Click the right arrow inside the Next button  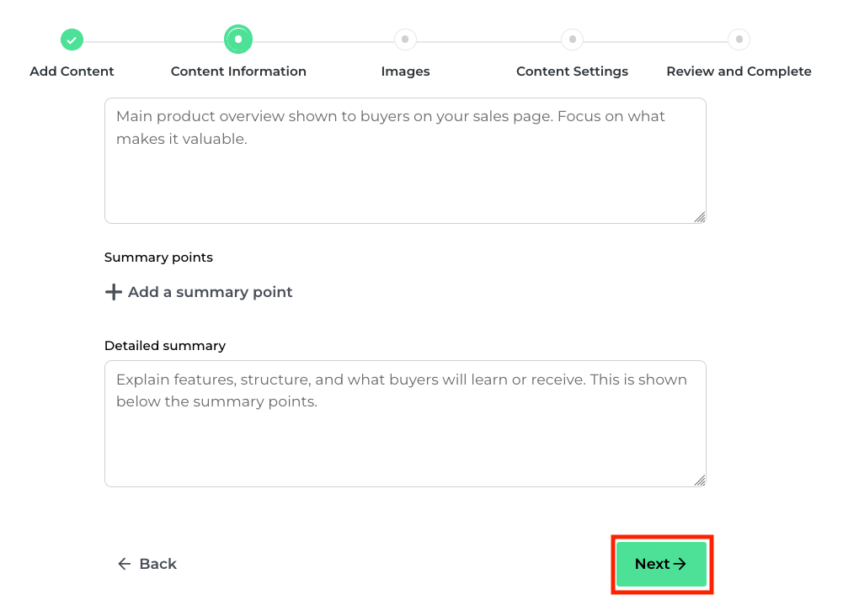point(680,564)
